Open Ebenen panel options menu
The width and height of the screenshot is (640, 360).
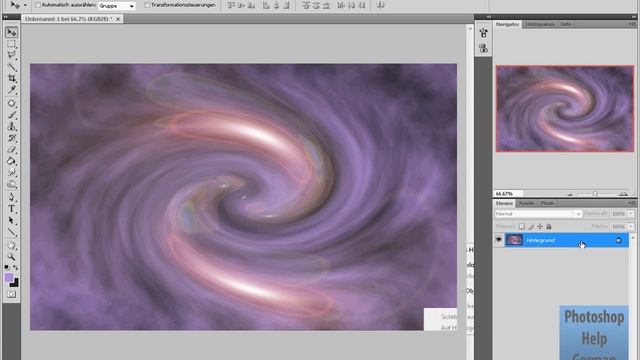tap(632, 203)
